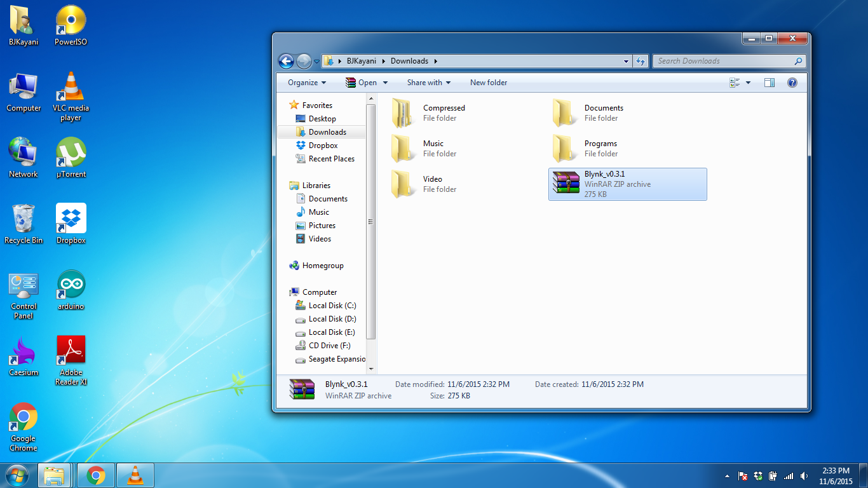This screenshot has height=488, width=868.
Task: Open Explorer Help question mark icon
Action: click(792, 83)
